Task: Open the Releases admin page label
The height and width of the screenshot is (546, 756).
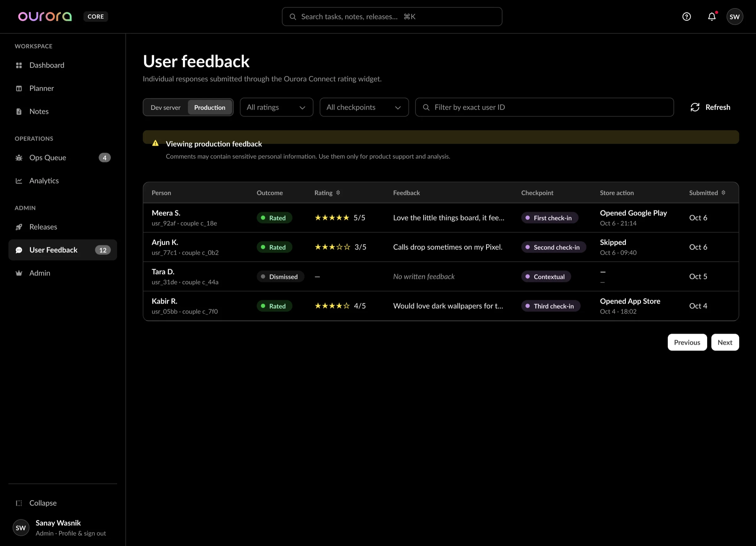Action: 43,227
